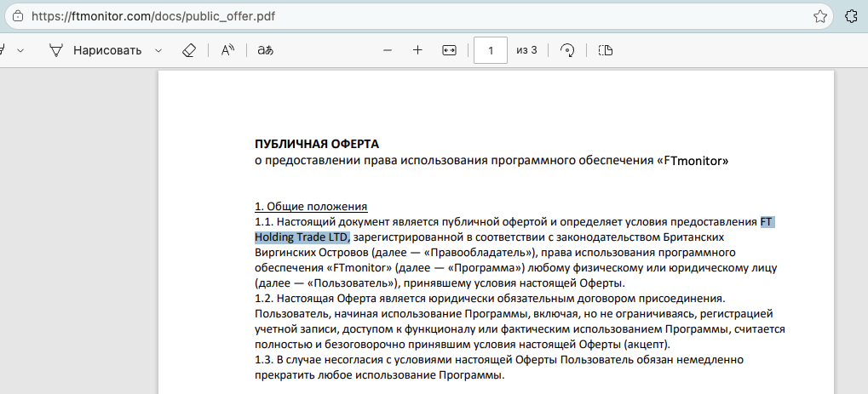
Task: Click the word (акцепт) in paragraph 1.2
Action: tap(647, 345)
